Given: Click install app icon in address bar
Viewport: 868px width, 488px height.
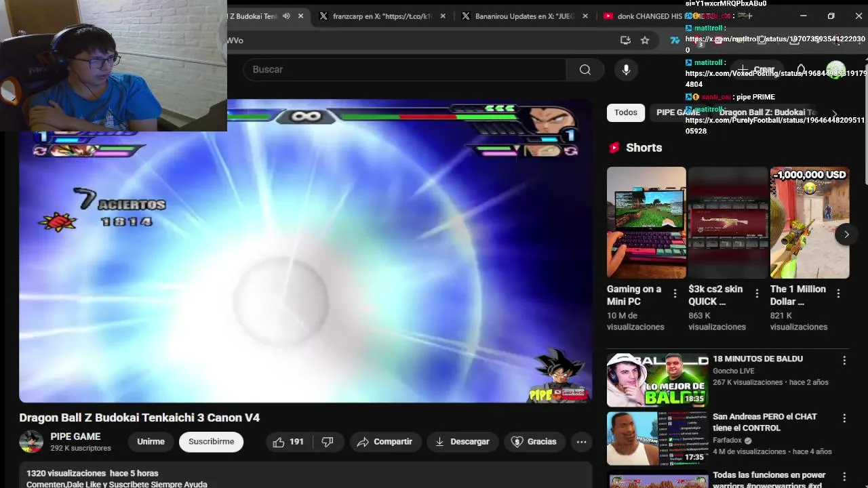Looking at the screenshot, I should 625,41.
